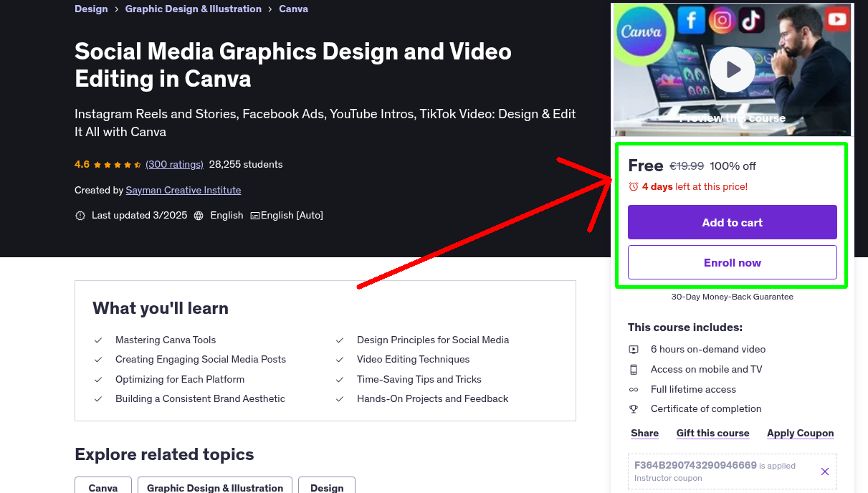Click the infinity lifetime access icon
The width and height of the screenshot is (868, 493).
click(x=634, y=390)
